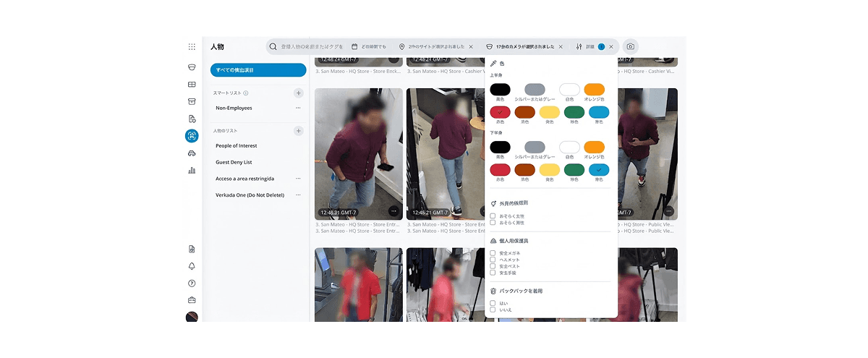Open the 12:48:21 person walking away thumbnail
The image size is (868, 358).
pos(446,153)
